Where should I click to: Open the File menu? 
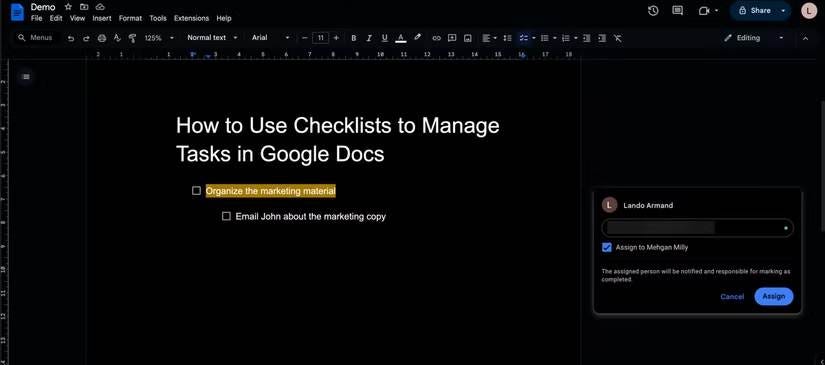coord(36,18)
